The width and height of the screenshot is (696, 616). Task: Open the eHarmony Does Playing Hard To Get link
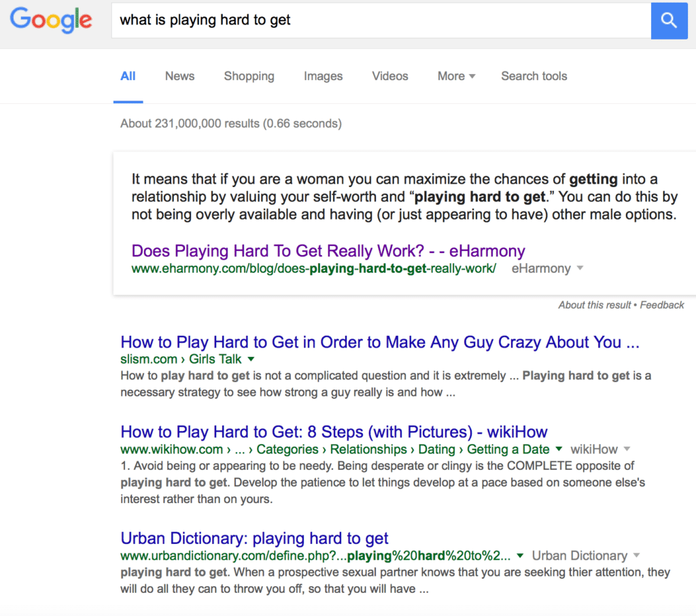(328, 251)
